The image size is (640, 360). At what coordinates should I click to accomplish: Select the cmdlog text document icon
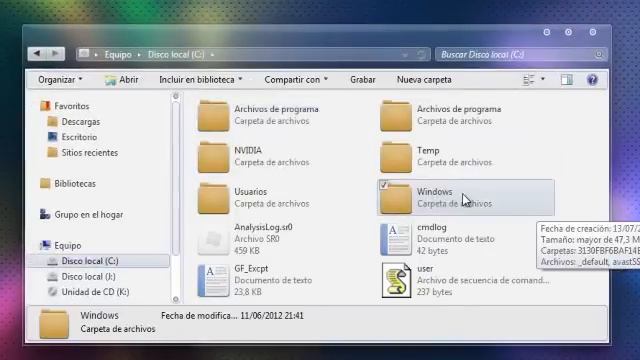click(396, 240)
